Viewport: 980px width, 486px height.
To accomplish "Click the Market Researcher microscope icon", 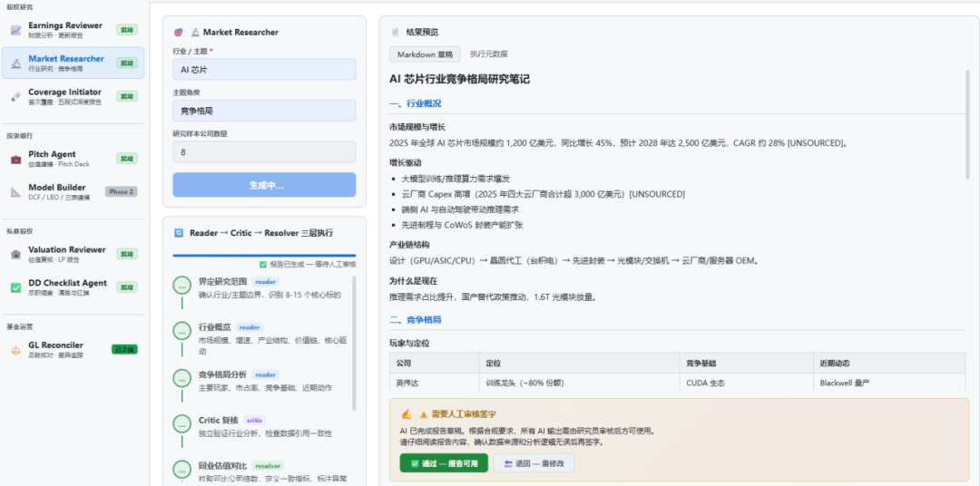I will pos(15,63).
